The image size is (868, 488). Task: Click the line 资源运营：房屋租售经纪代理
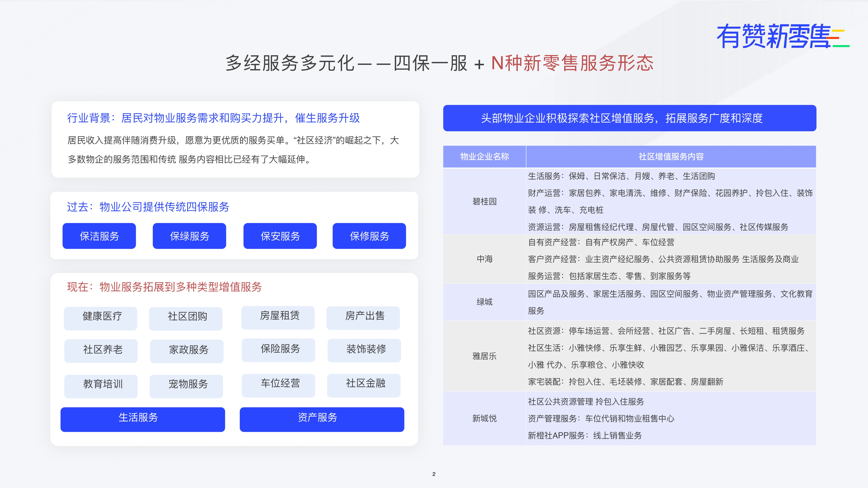click(658, 227)
